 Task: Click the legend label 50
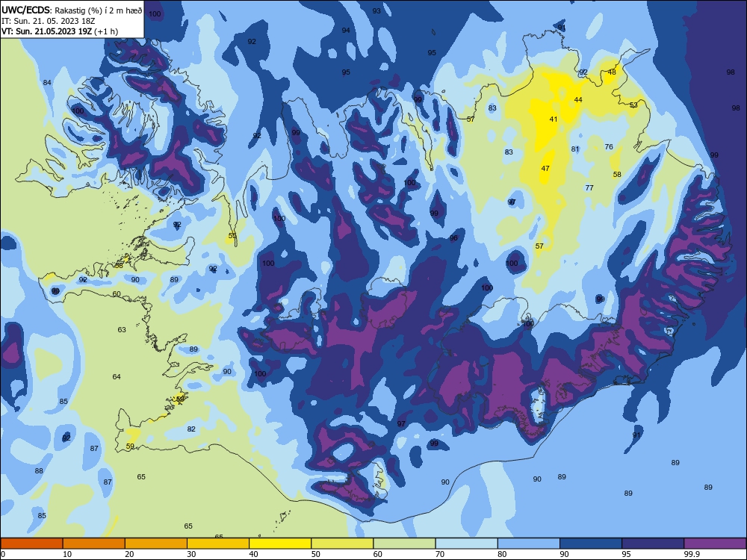pyautogui.click(x=316, y=554)
